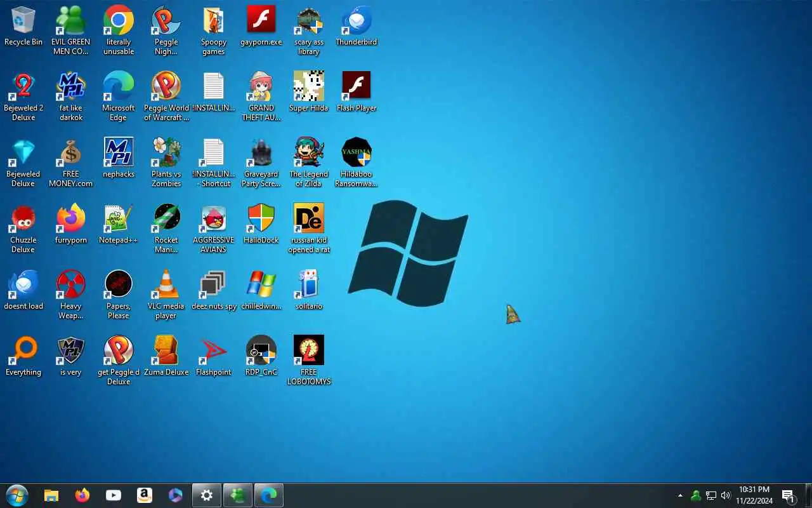This screenshot has width=812, height=508.
Task: Open the YouTube taskbar shortcut
Action: (114, 495)
